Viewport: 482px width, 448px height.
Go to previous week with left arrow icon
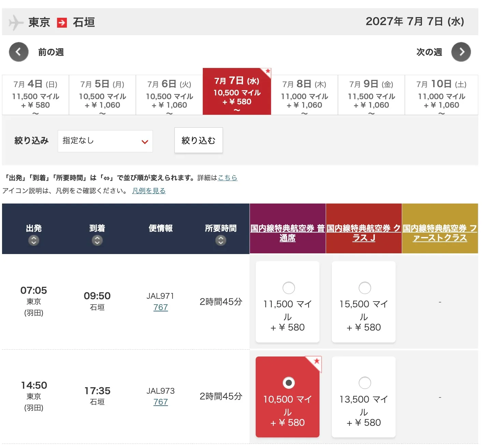[18, 52]
